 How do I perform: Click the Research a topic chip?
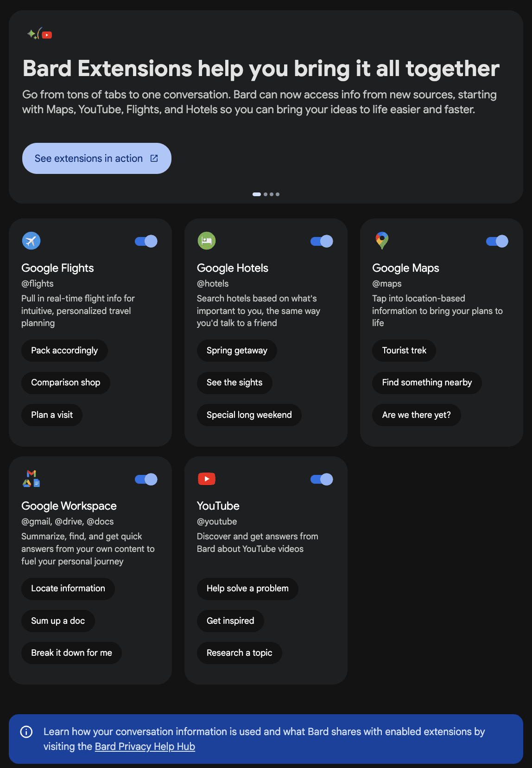coord(239,653)
